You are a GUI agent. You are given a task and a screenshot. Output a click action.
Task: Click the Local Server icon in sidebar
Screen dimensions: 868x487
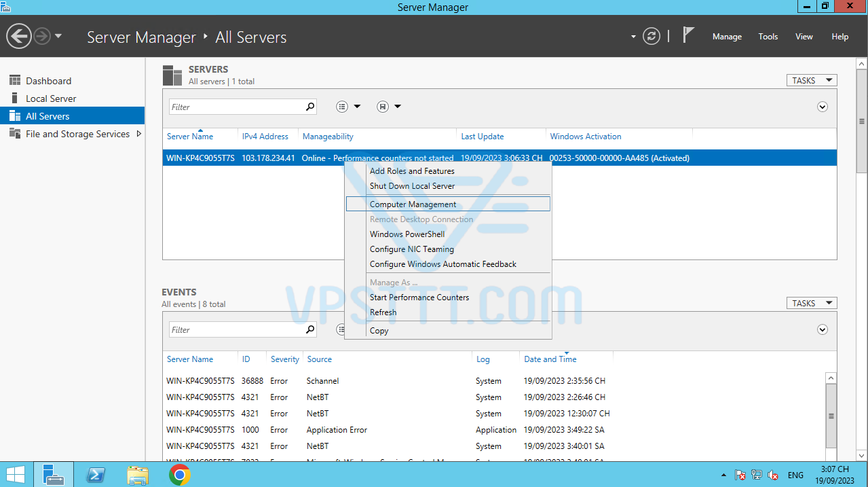15,98
